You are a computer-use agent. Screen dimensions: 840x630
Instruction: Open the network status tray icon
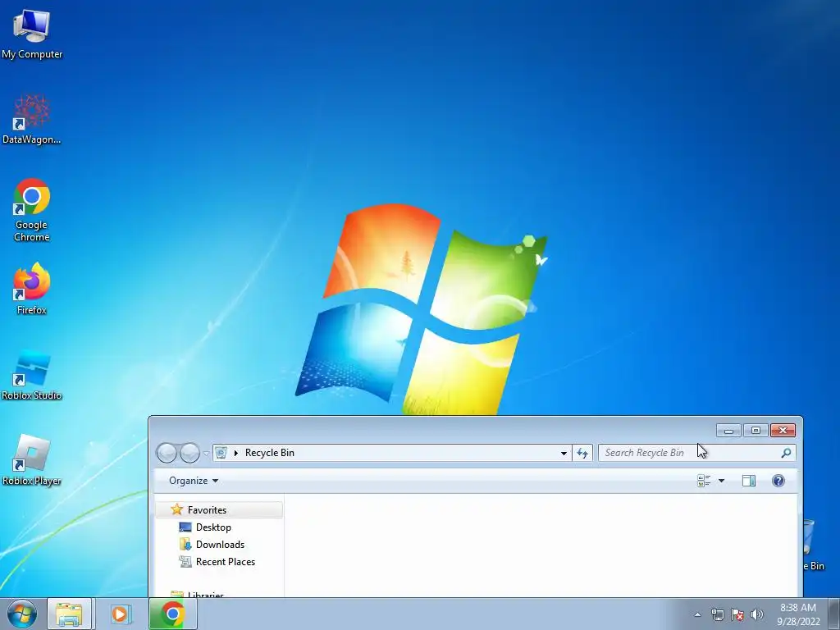click(x=717, y=614)
